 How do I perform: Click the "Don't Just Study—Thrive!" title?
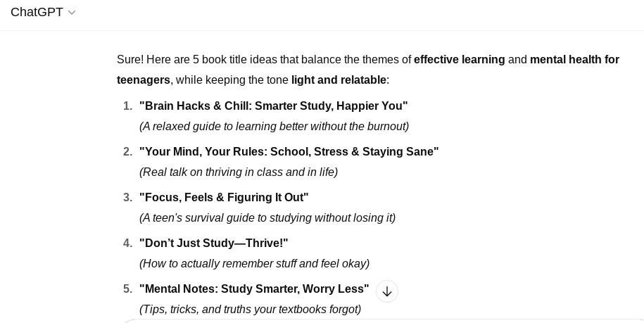tap(213, 243)
